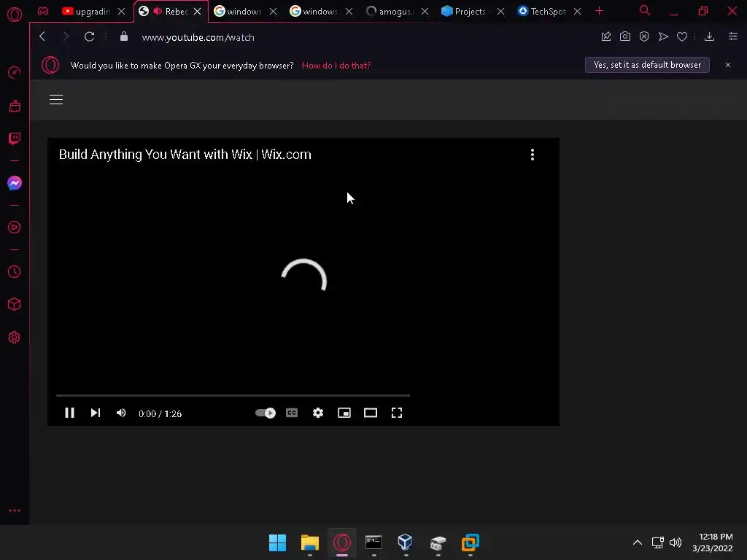Image resolution: width=747 pixels, height=560 pixels.
Task: Skip to the next video
Action: (96, 413)
